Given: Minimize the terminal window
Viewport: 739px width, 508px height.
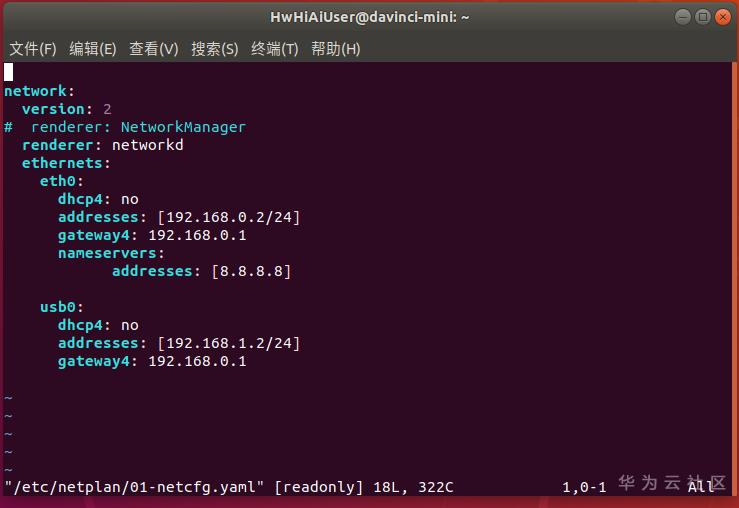Looking at the screenshot, I should [682, 17].
